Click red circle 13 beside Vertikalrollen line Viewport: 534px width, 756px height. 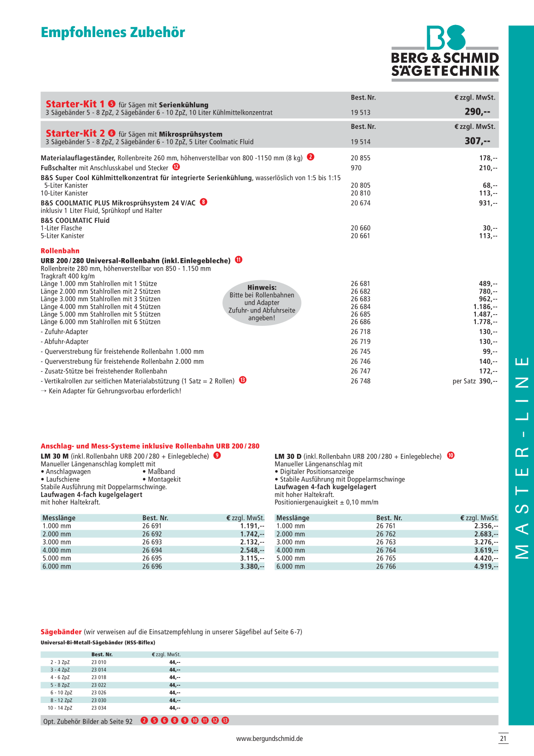coord(243,380)
